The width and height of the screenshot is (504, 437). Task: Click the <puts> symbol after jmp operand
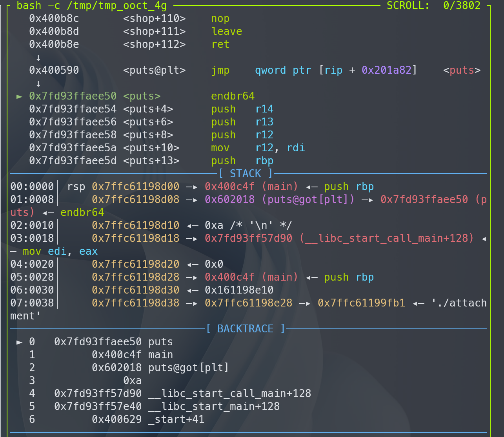pos(462,70)
